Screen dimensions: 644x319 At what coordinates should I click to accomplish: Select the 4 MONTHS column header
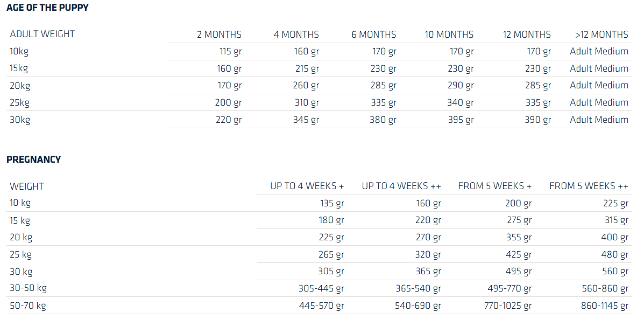click(x=296, y=34)
